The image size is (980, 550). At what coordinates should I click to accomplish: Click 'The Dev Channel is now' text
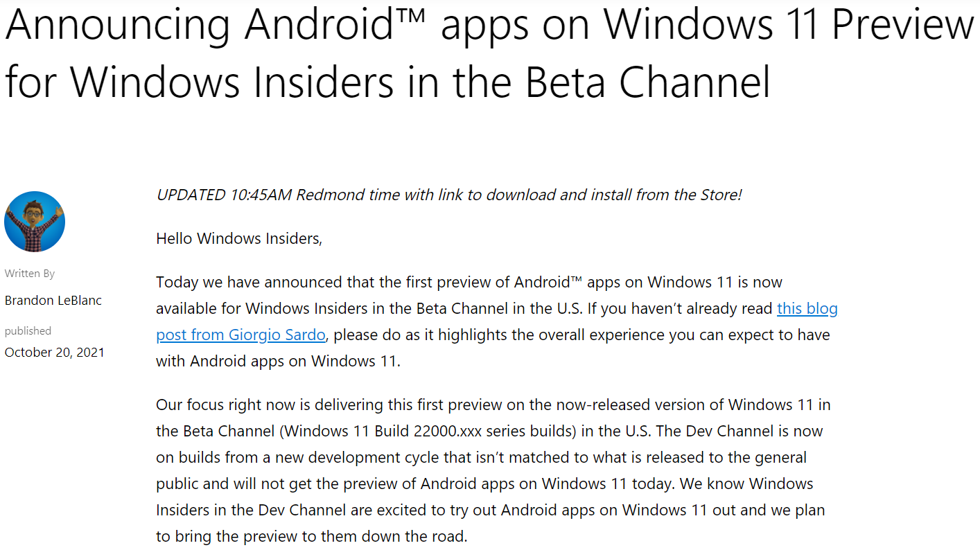[x=740, y=431]
